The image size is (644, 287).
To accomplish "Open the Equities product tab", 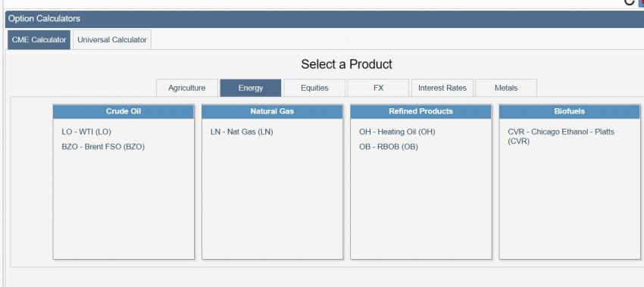I will (314, 88).
